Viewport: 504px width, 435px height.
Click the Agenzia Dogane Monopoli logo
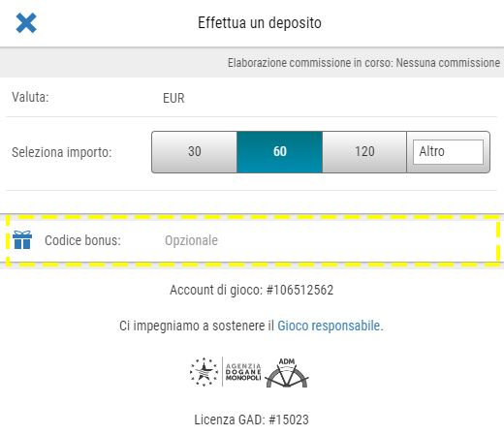click(225, 372)
